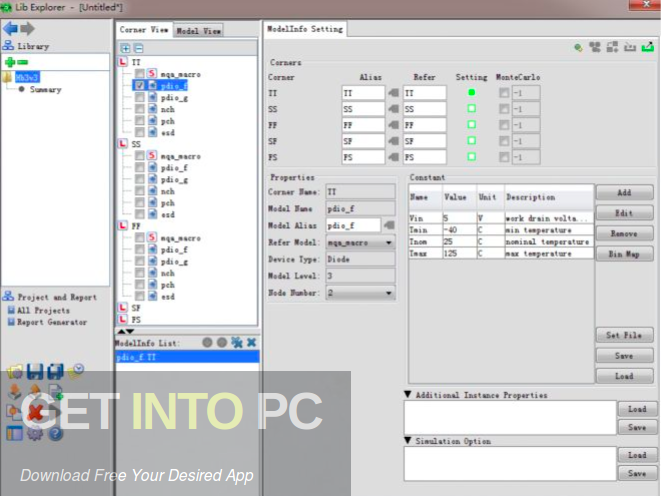Click the back navigation arrow
661x496 pixels.
point(10,28)
